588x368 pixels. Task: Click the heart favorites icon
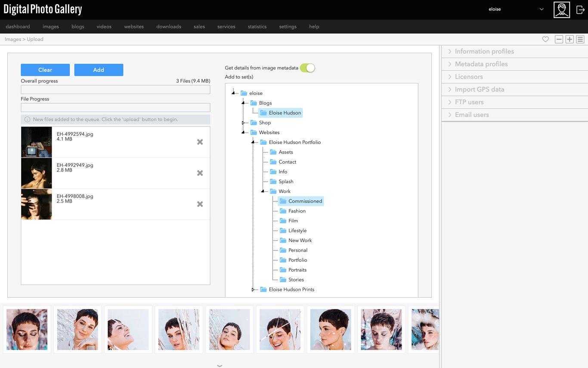click(x=545, y=39)
